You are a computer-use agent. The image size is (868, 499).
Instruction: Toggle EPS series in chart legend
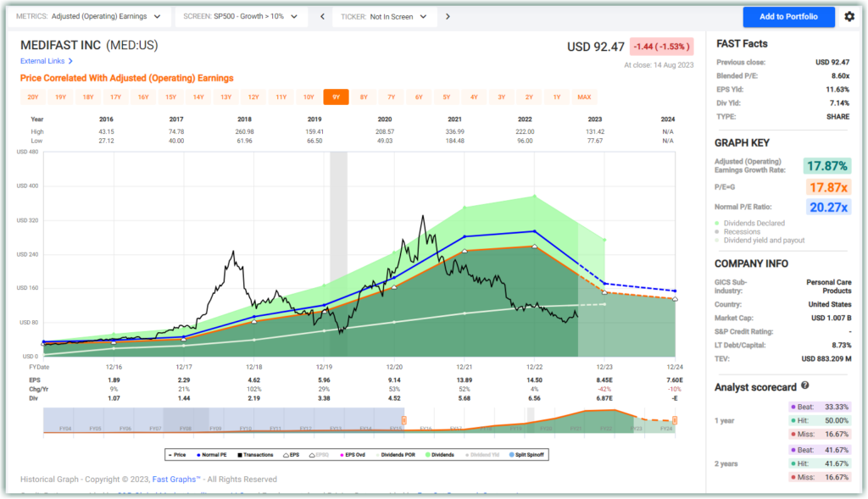click(292, 455)
